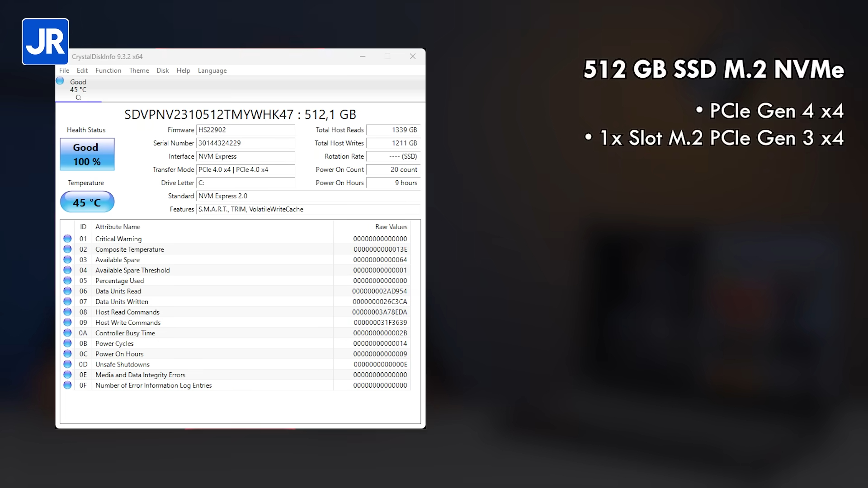Select the Host Read Commands row
Image resolution: width=868 pixels, height=488 pixels.
click(x=127, y=312)
